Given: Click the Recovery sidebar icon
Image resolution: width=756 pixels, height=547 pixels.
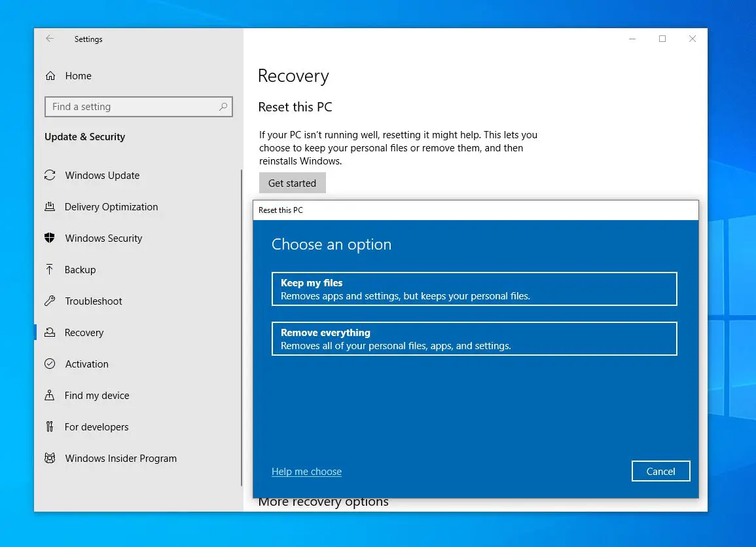Looking at the screenshot, I should click(50, 332).
